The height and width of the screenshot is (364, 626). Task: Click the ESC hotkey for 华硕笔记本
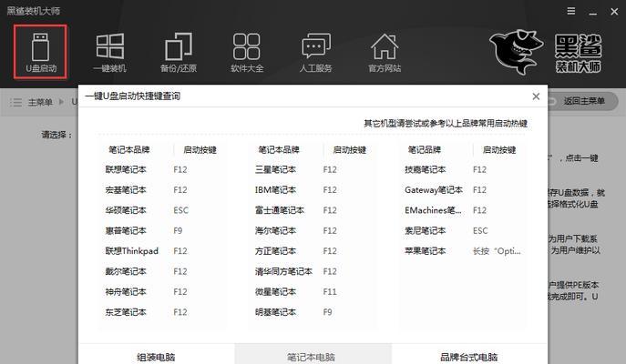(180, 210)
